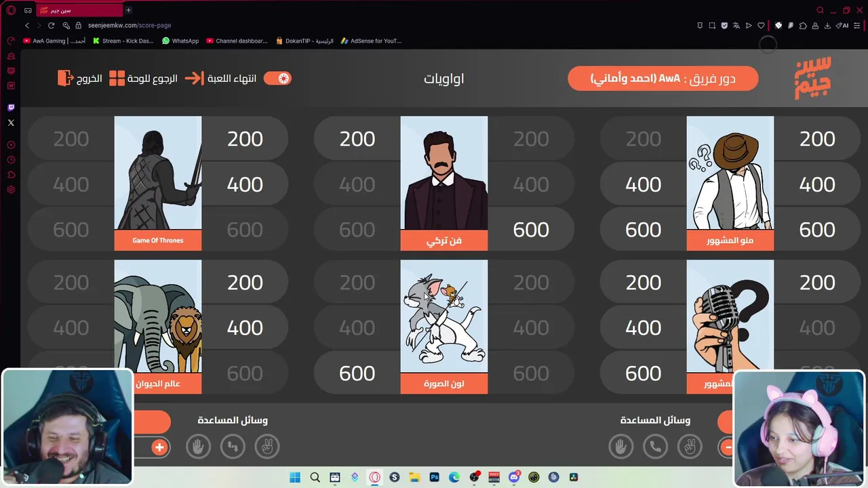Use the two-fingers help beside the plus button
Viewport: 868px width, 488px height.
267,447
